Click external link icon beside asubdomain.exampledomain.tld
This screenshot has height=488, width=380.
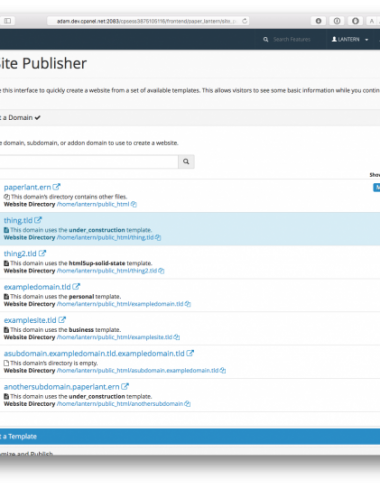tap(190, 353)
